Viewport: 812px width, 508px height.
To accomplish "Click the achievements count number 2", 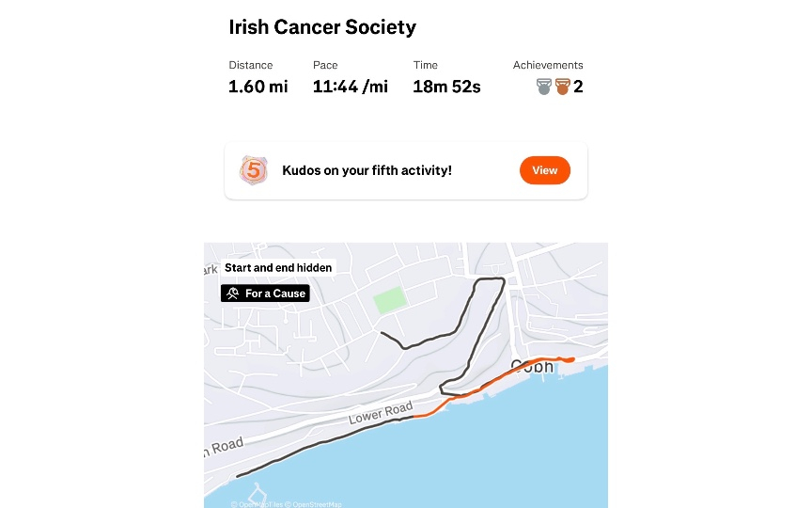I will tap(578, 87).
